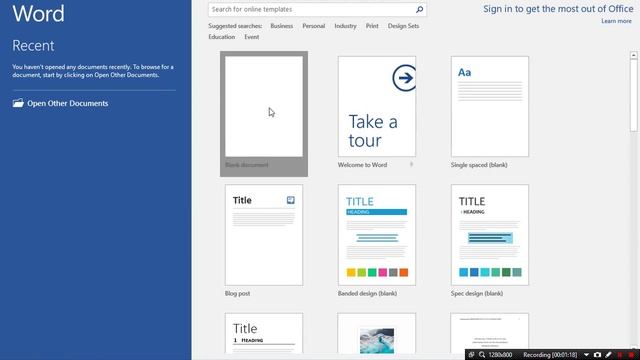Open the Title Heading numbered template at bottom left
Viewport: 640px width, 360px height.
(x=264, y=333)
